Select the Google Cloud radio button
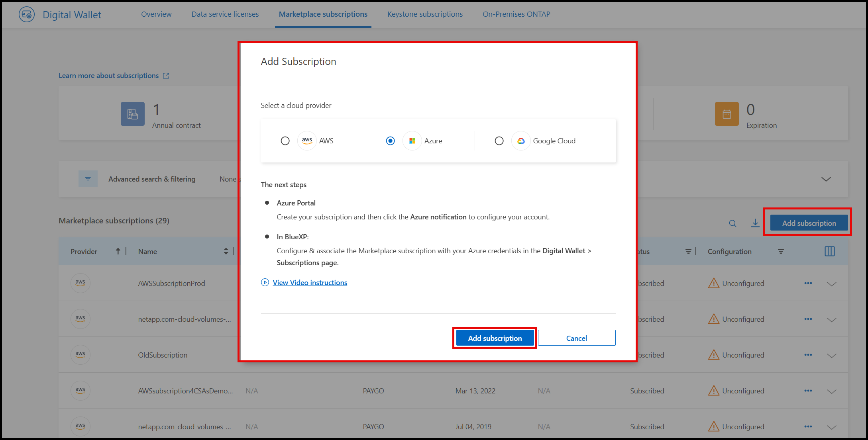 499,141
